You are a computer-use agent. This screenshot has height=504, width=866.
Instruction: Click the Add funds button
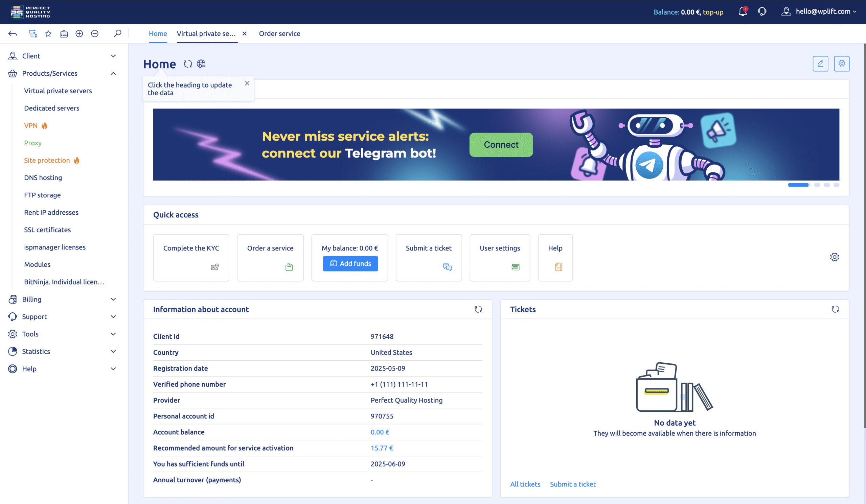350,264
